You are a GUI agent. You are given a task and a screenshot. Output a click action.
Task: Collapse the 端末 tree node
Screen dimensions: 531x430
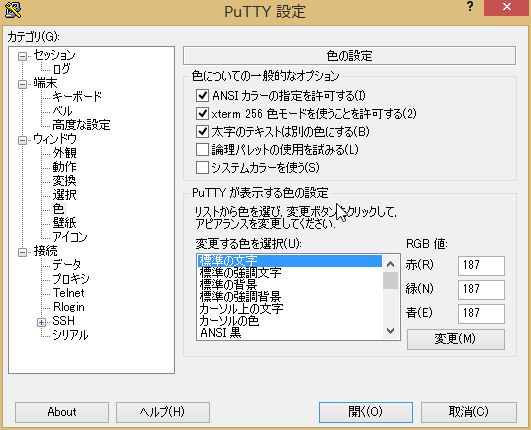[x=22, y=84]
